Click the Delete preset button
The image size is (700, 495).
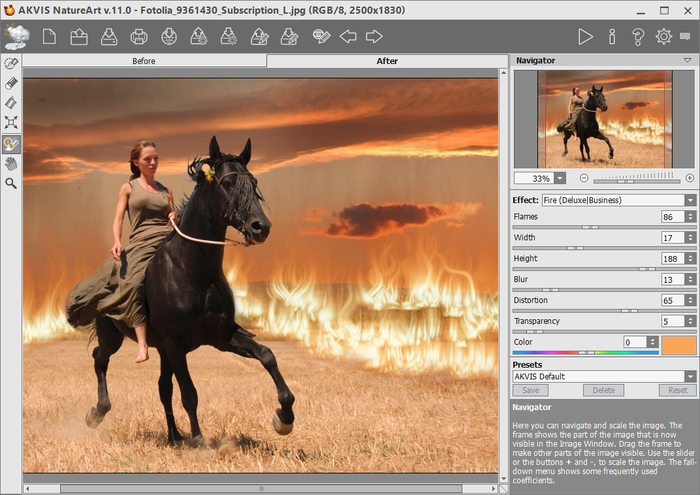pyautogui.click(x=604, y=390)
